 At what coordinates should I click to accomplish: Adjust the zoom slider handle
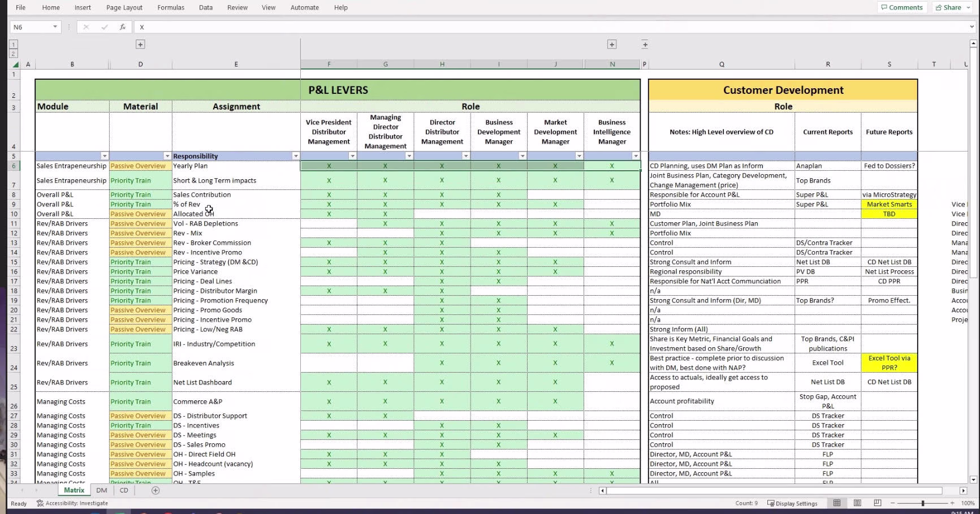923,503
